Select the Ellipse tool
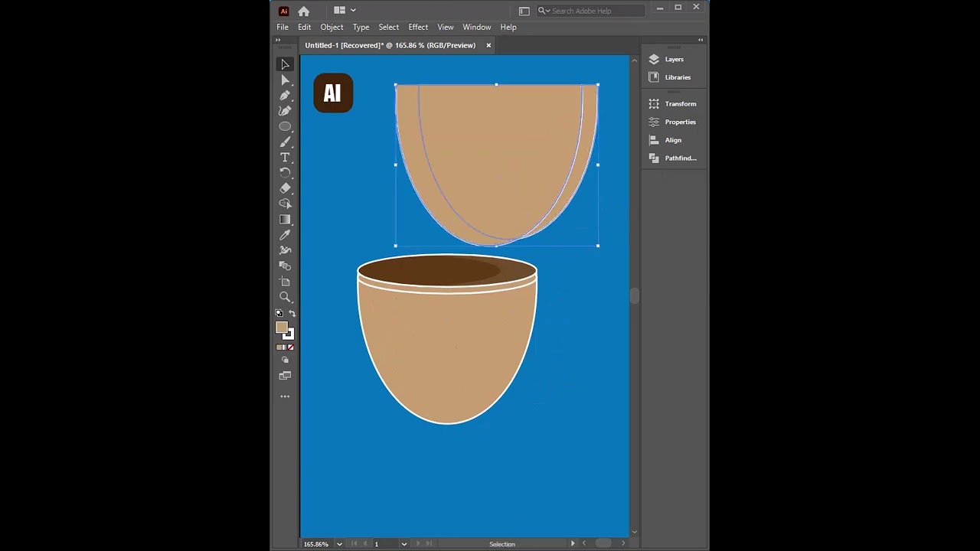 coord(285,126)
